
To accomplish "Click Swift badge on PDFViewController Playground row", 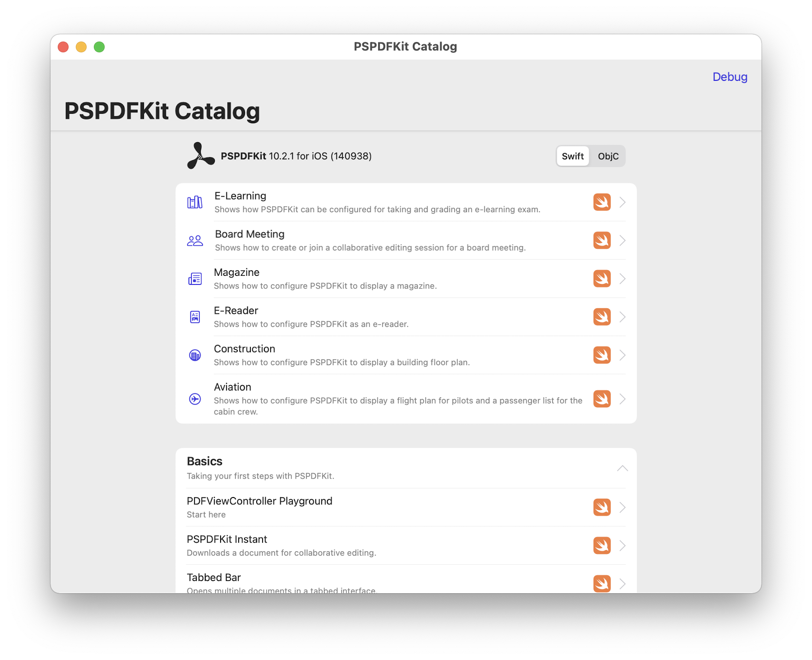I will pos(602,507).
